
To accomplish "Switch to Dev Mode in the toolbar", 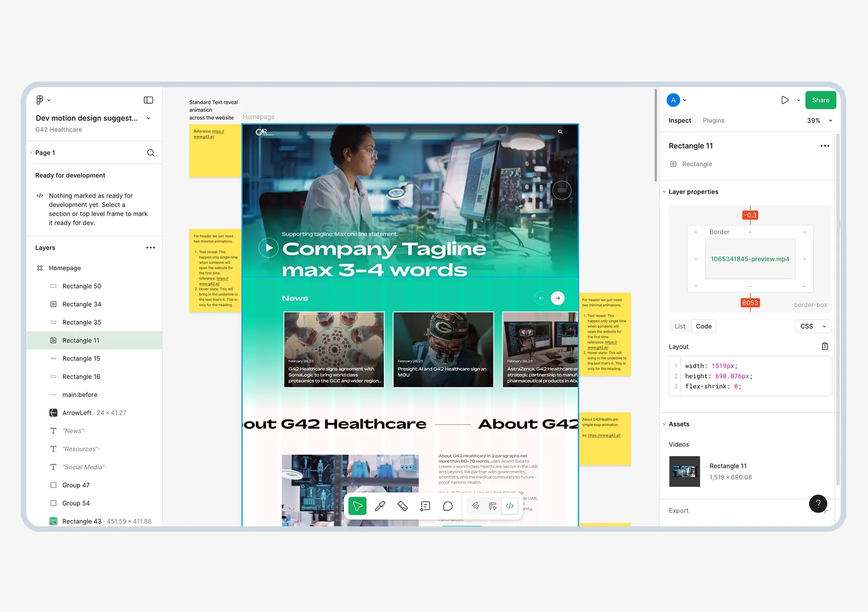I will (x=510, y=506).
